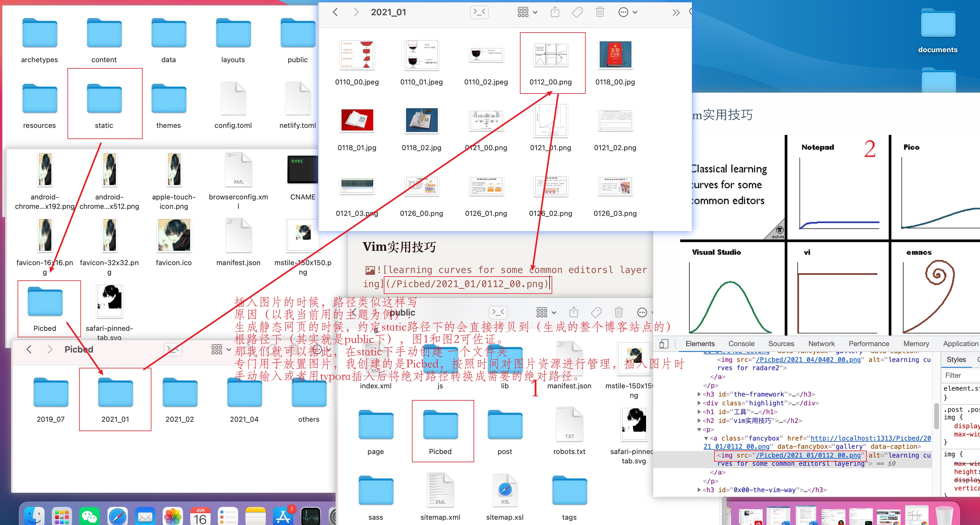Collapse the fancybox anchor node
980x525 pixels.
pyautogui.click(x=706, y=438)
